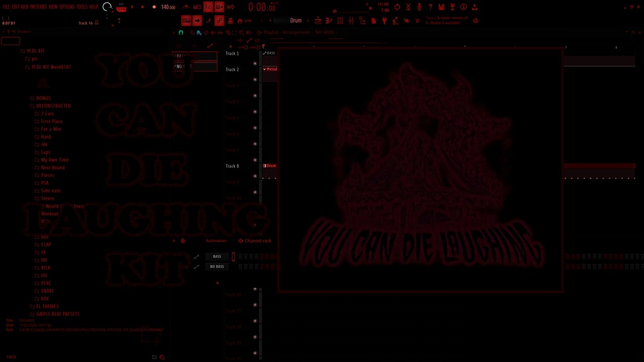Toggle the 3-2-1 countdown before recording

click(x=208, y=7)
